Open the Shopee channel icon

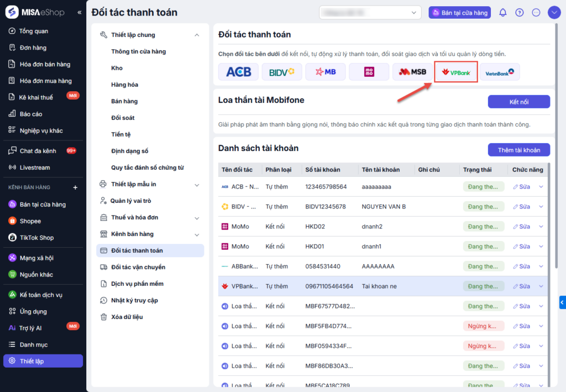click(x=12, y=221)
